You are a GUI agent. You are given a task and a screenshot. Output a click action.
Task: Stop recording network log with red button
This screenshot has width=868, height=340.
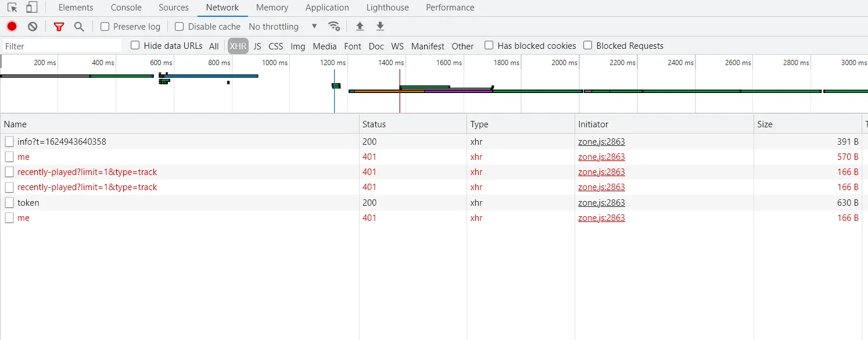click(12, 26)
